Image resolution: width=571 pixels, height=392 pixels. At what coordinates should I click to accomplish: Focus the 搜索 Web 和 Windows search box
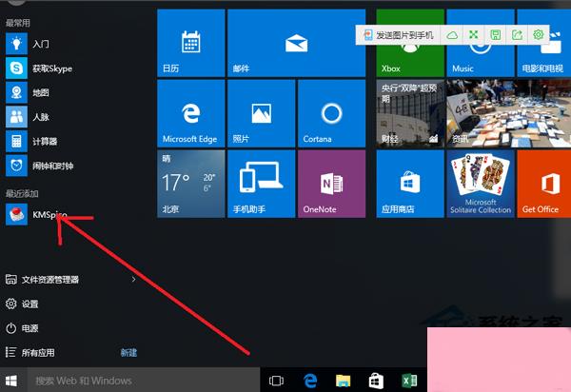click(x=144, y=381)
